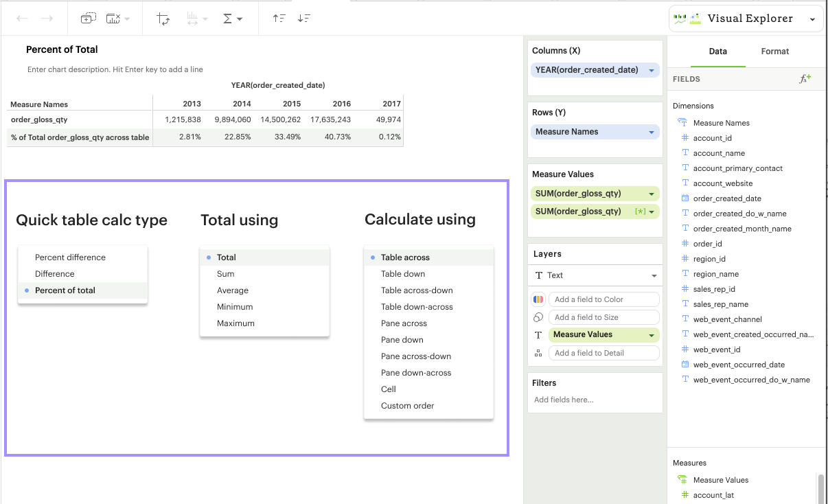Switch to the Data tab
This screenshot has height=504, width=828.
tap(717, 51)
